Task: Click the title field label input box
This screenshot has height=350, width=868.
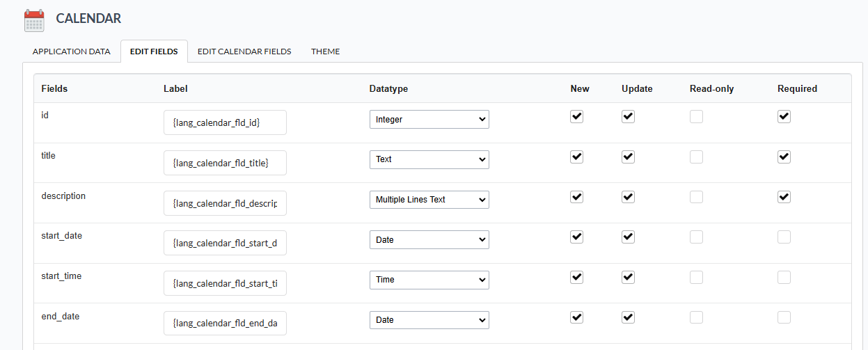Action: point(225,163)
